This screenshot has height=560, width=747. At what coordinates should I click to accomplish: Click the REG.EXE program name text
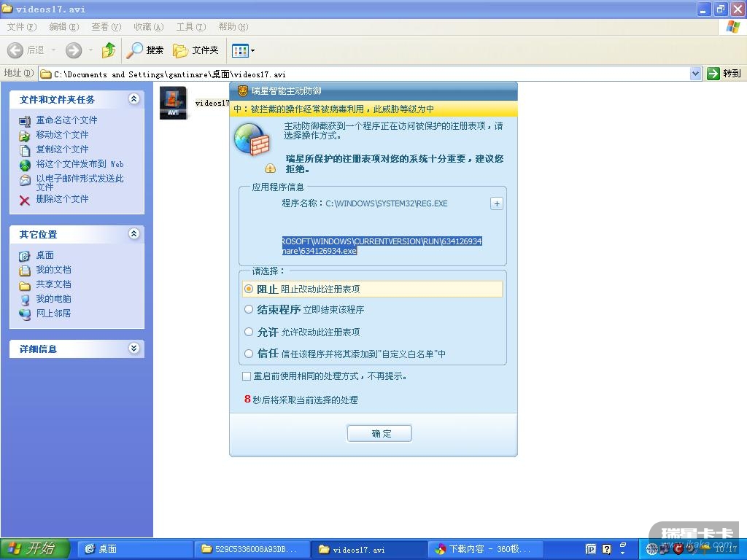[x=387, y=203]
